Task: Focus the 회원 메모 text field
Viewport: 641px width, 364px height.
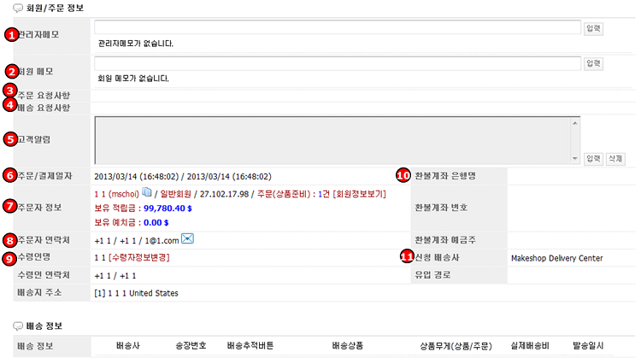Action: (337, 63)
